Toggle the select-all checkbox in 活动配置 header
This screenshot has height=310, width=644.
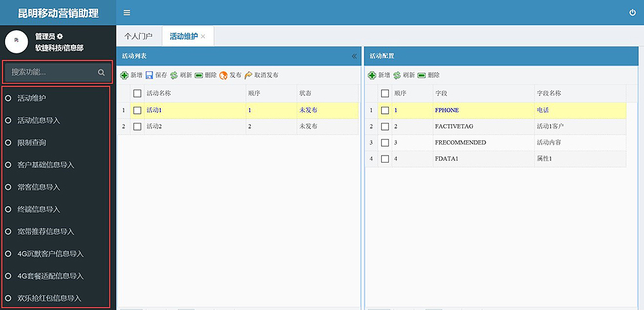pyautogui.click(x=385, y=93)
